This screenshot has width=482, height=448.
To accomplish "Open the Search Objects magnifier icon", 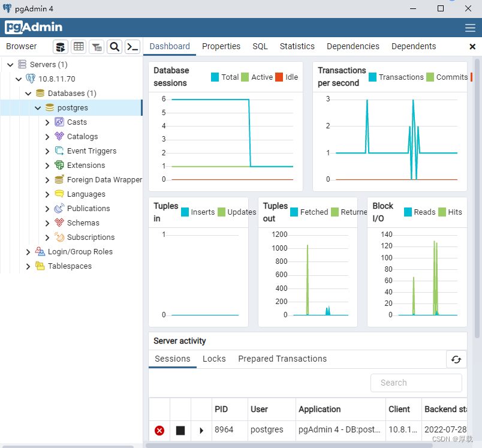I will [115, 47].
